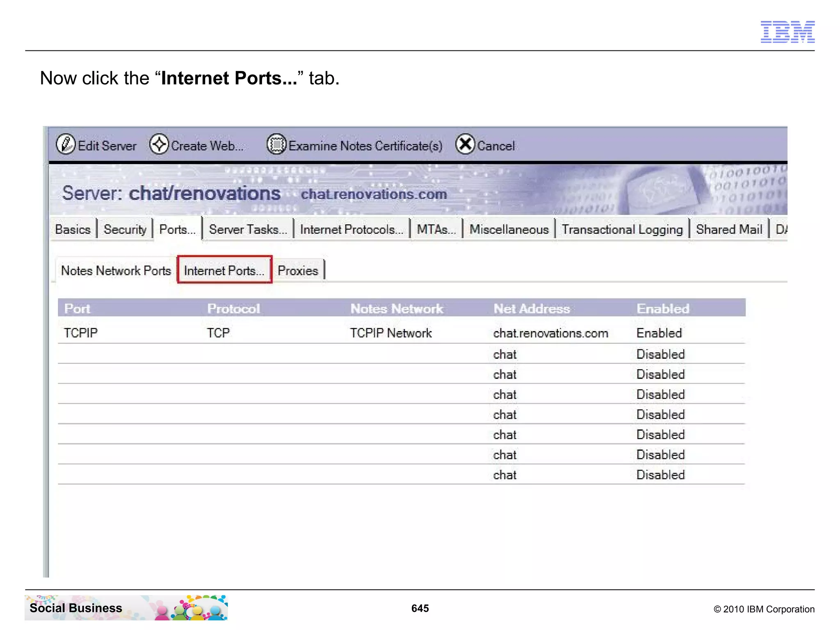Click the Port column header
The height and width of the screenshot is (630, 840).
click(x=77, y=308)
